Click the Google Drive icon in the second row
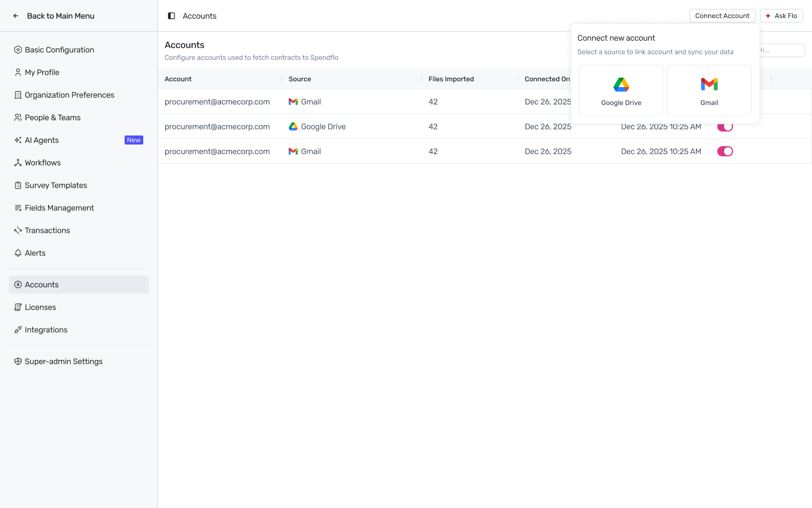 pyautogui.click(x=293, y=127)
